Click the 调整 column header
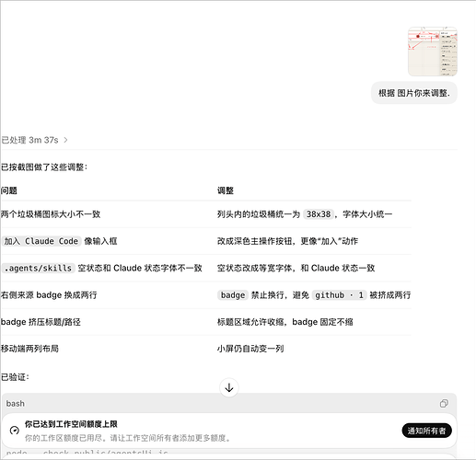This screenshot has height=460, width=476. coord(226,190)
